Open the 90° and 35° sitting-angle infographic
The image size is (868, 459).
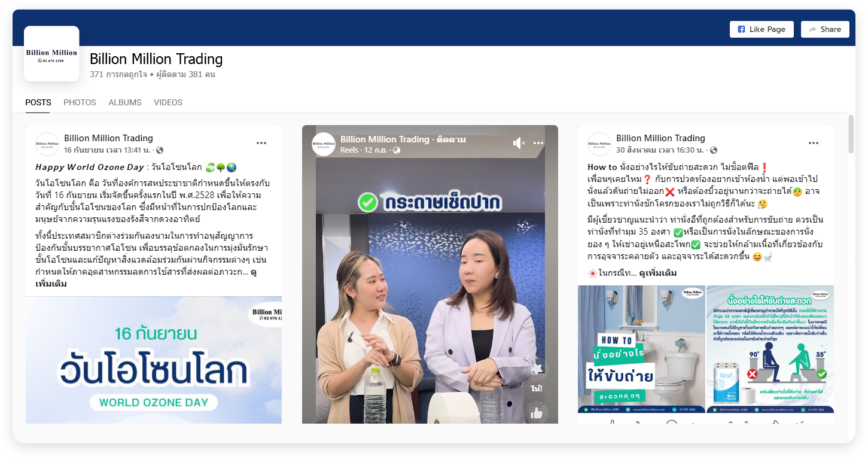(770, 349)
